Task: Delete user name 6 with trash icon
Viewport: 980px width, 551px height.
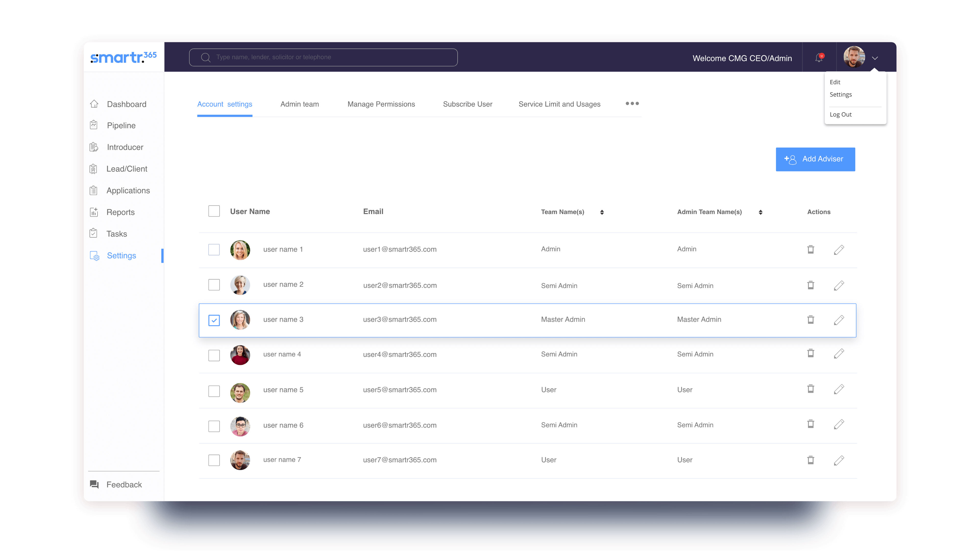Action: pyautogui.click(x=811, y=424)
